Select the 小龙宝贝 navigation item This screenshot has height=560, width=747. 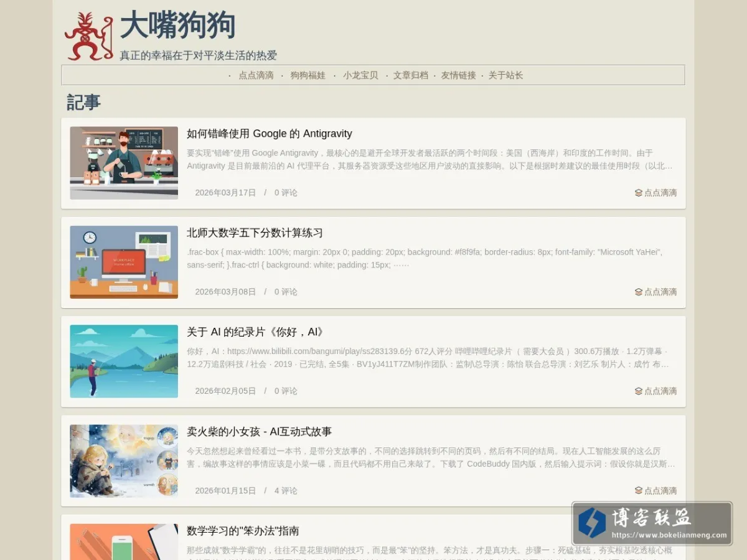[x=360, y=75]
